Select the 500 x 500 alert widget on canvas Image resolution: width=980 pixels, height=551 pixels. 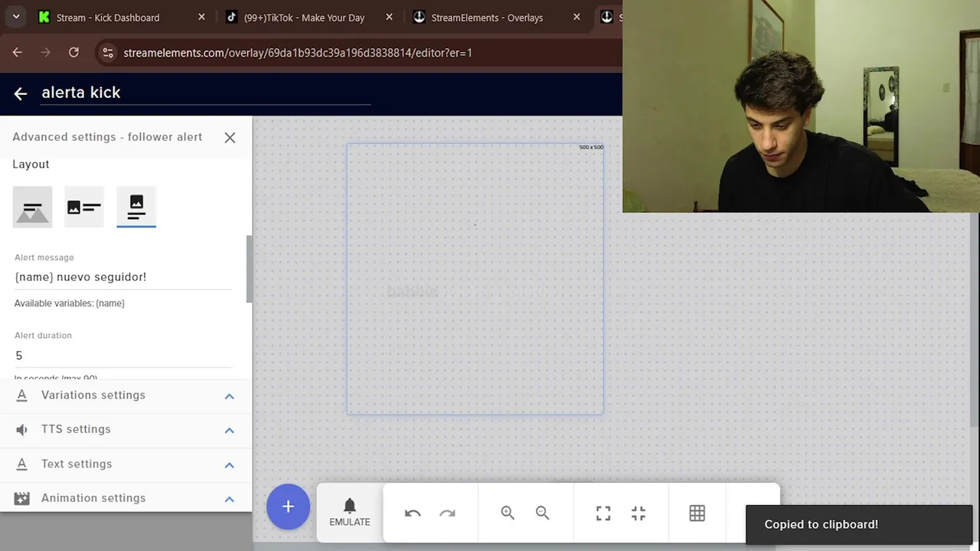[x=475, y=279]
